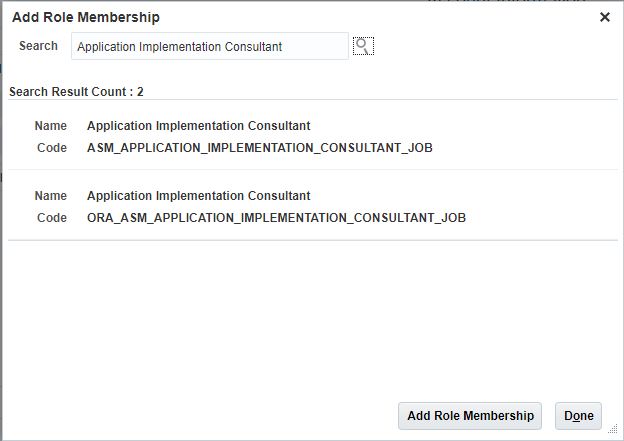Click the Add Role Membership dialog title
The image size is (624, 441).
(85, 17)
